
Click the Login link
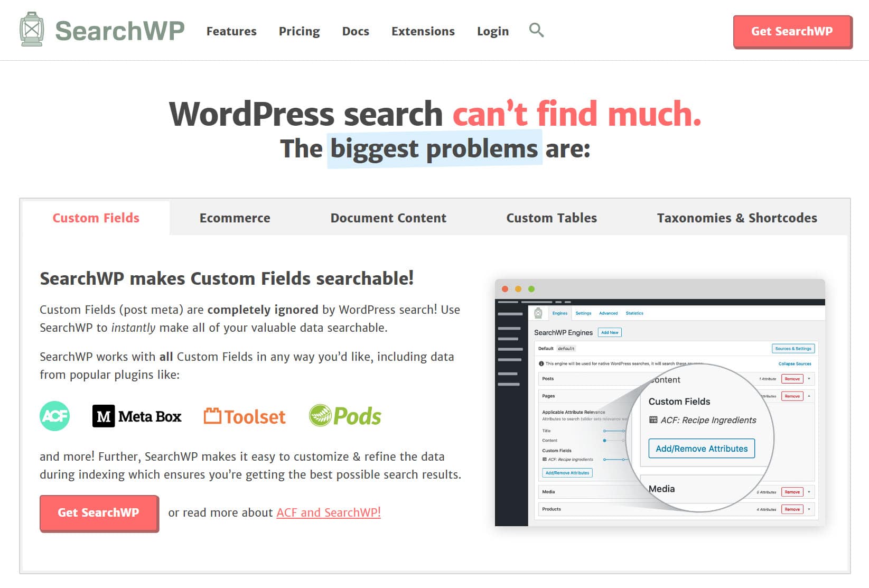(492, 31)
